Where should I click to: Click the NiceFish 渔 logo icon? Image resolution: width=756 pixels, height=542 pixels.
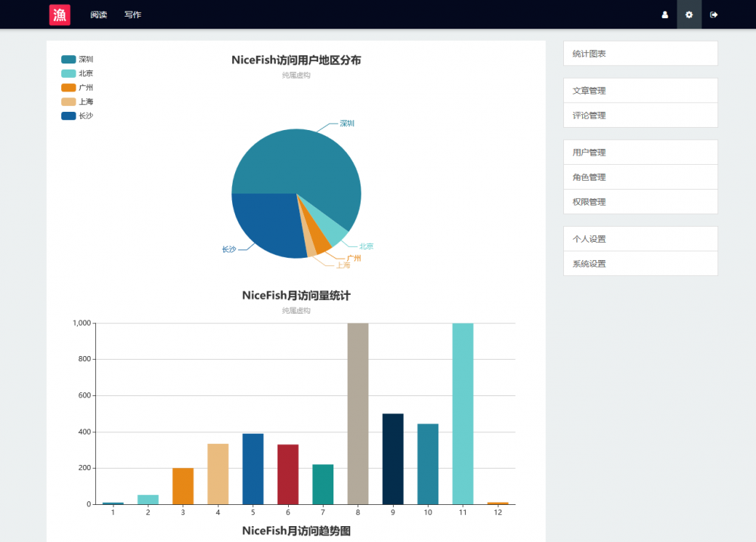[x=60, y=14]
